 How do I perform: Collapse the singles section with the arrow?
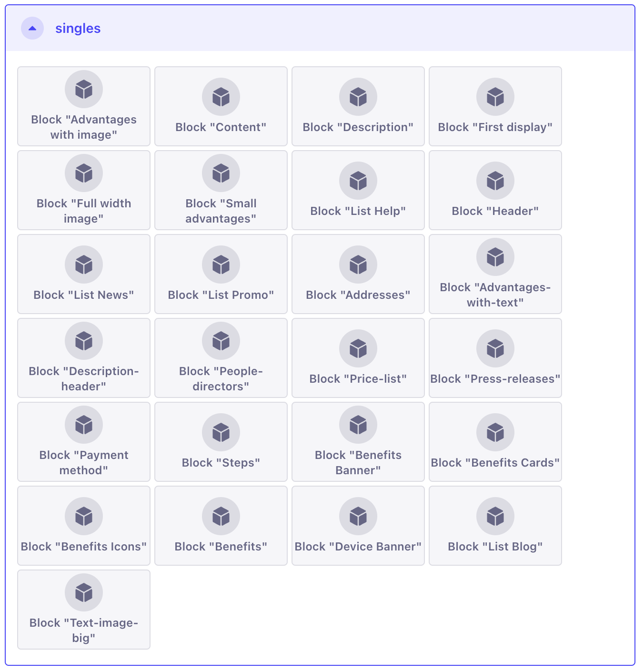(x=32, y=29)
